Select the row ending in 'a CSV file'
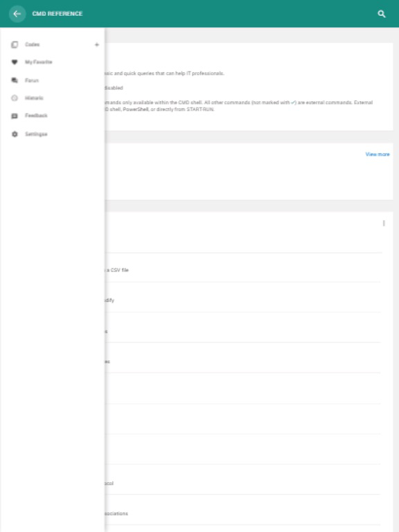This screenshot has width=399, height=532. pyautogui.click(x=242, y=267)
